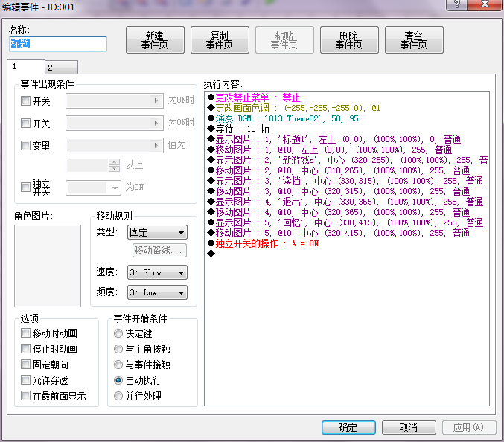Viewport: 504px width, 442px height.
Task: Select the 显示图片 1 '标题1' command
Action: coord(334,139)
